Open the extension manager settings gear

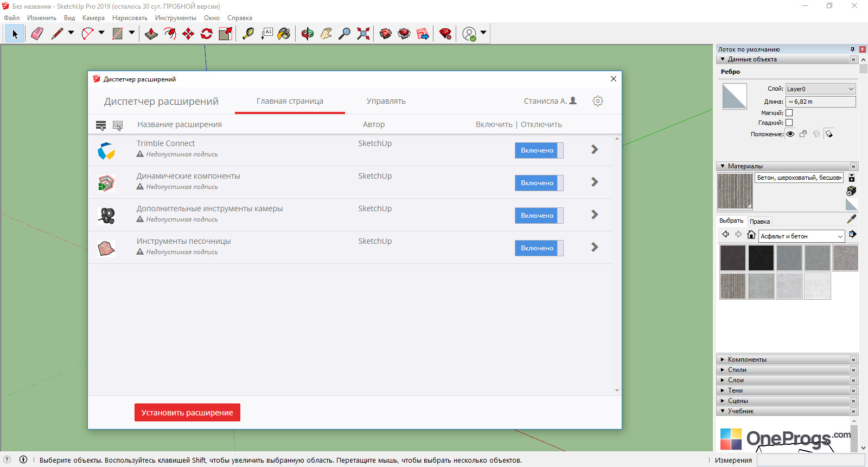click(x=598, y=101)
